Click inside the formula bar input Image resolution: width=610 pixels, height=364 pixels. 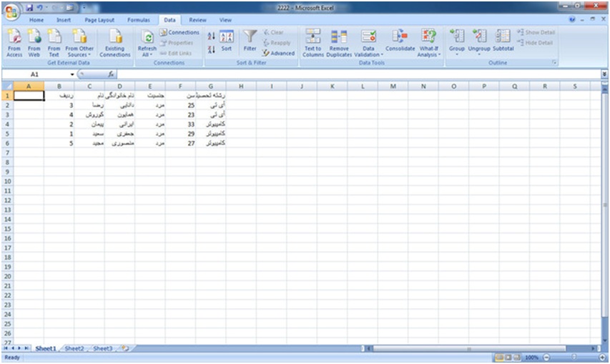(358, 74)
